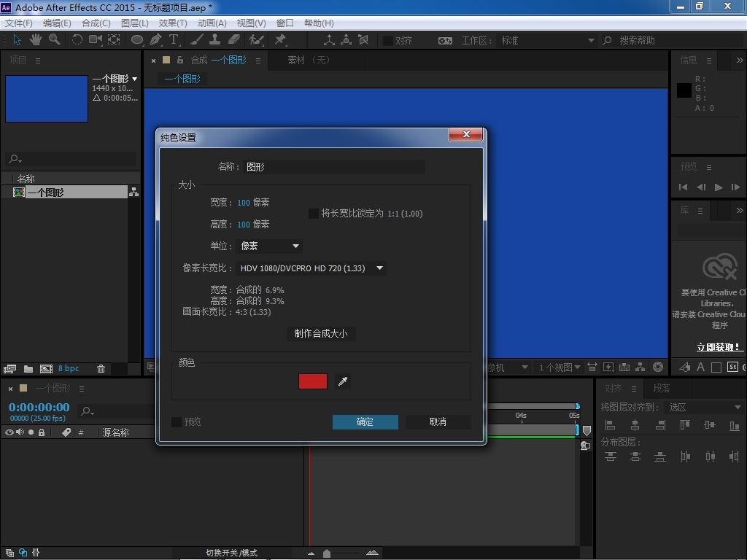Create a new composition from Project panel
This screenshot has height=560, width=747.
[46, 368]
